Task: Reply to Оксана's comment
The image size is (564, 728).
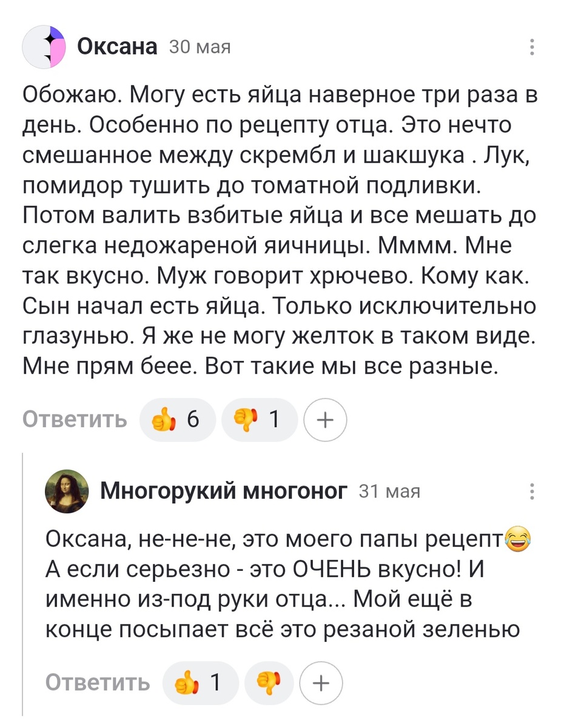Action: (x=75, y=419)
